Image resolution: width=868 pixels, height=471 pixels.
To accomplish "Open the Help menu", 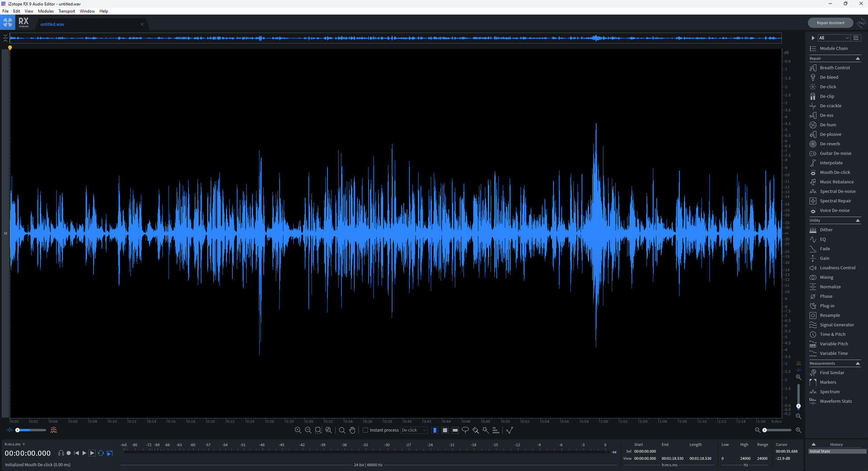I will point(104,11).
